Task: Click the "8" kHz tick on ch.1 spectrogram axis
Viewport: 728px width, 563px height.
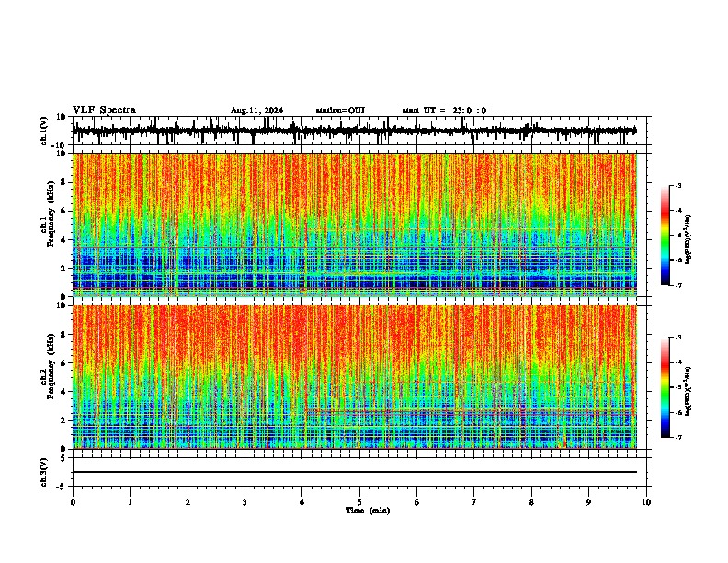Action: [x=63, y=182]
